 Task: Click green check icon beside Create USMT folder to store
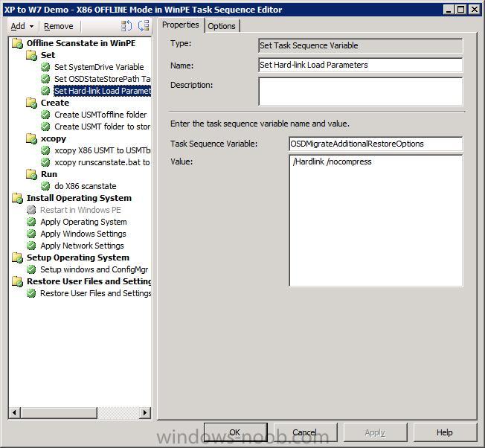pos(45,127)
